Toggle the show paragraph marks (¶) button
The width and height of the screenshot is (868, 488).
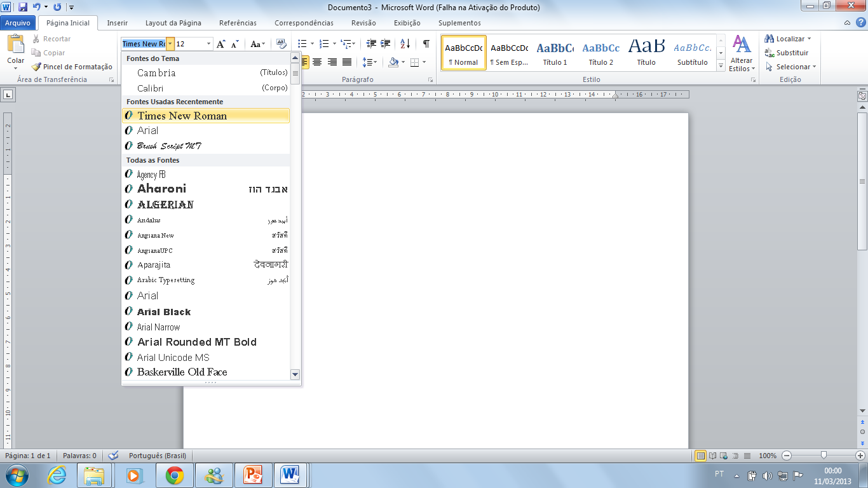[x=426, y=44]
